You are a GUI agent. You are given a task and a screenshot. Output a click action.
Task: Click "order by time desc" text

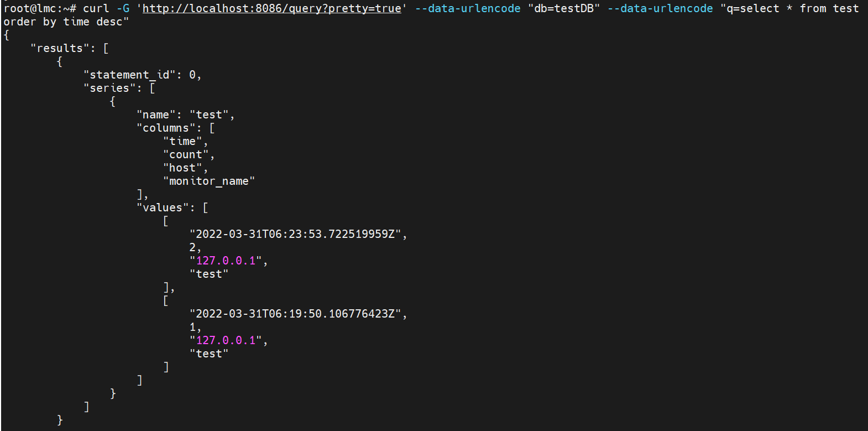tap(63, 22)
